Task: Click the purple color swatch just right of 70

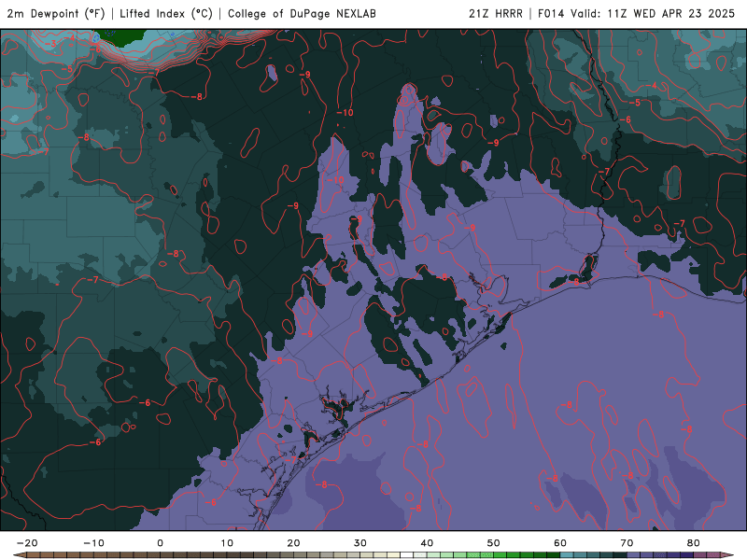Action: pos(634,554)
